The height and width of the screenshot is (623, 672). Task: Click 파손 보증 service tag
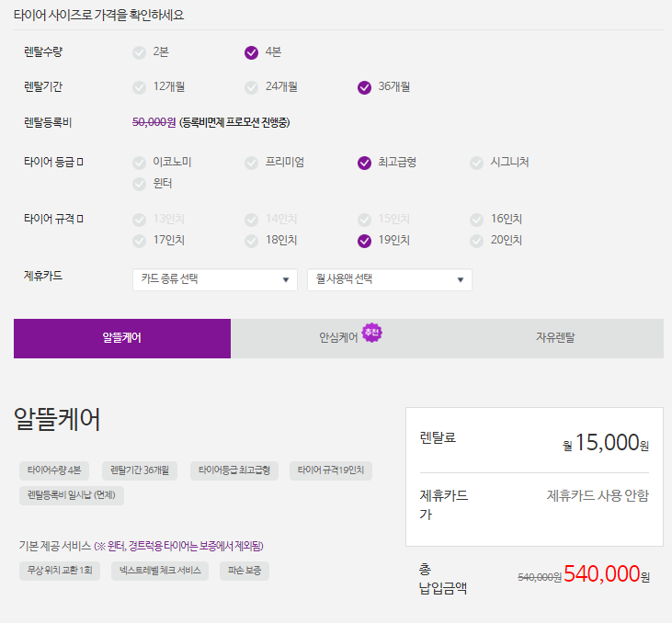tap(245, 571)
